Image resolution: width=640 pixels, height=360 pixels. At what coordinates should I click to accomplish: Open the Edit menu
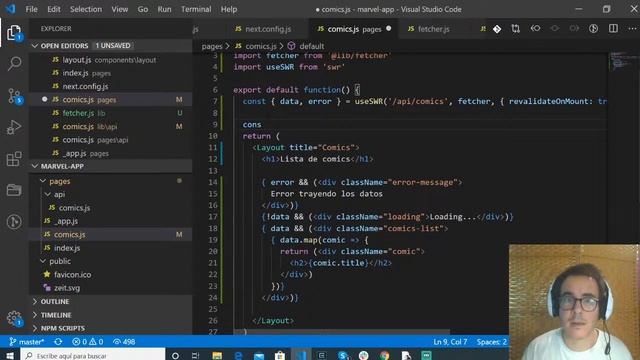pos(53,9)
